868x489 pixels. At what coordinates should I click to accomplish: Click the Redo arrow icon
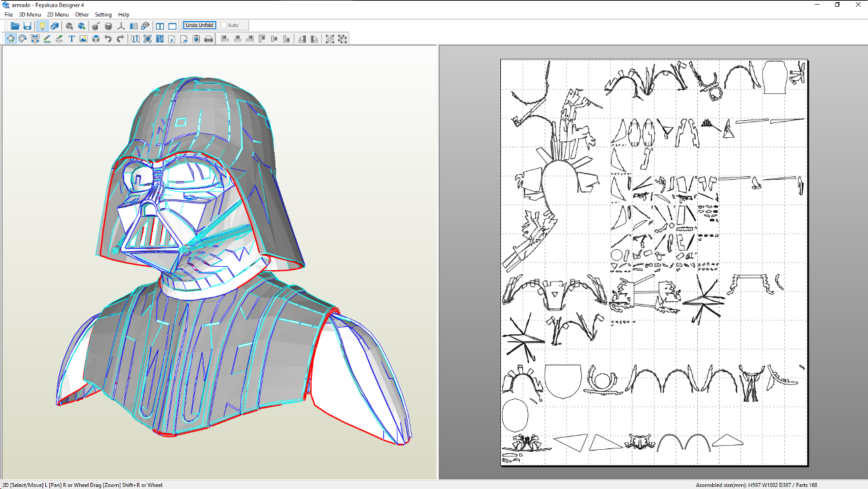[120, 38]
